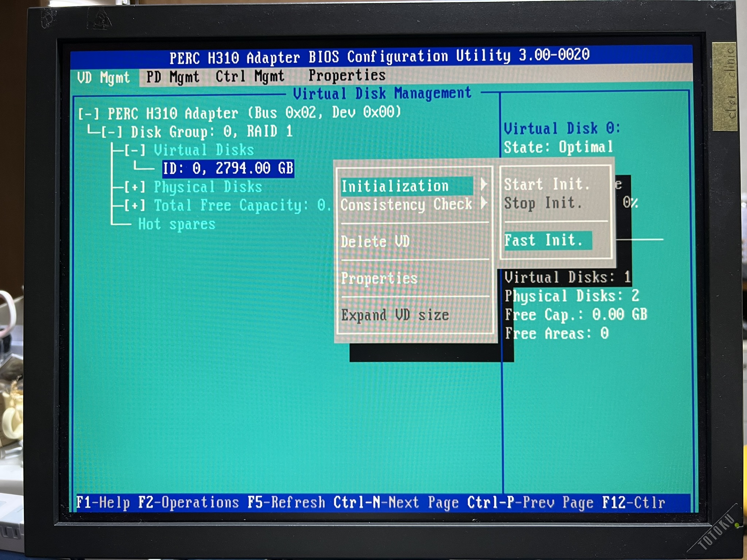Viewport: 747px width, 560px height.
Task: Click the 'Virtual Disks: 1' info line
Action: click(x=568, y=277)
